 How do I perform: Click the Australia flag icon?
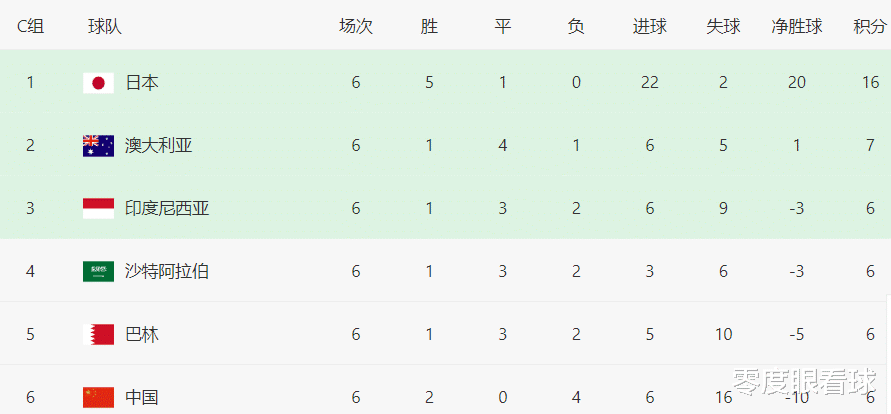98,146
